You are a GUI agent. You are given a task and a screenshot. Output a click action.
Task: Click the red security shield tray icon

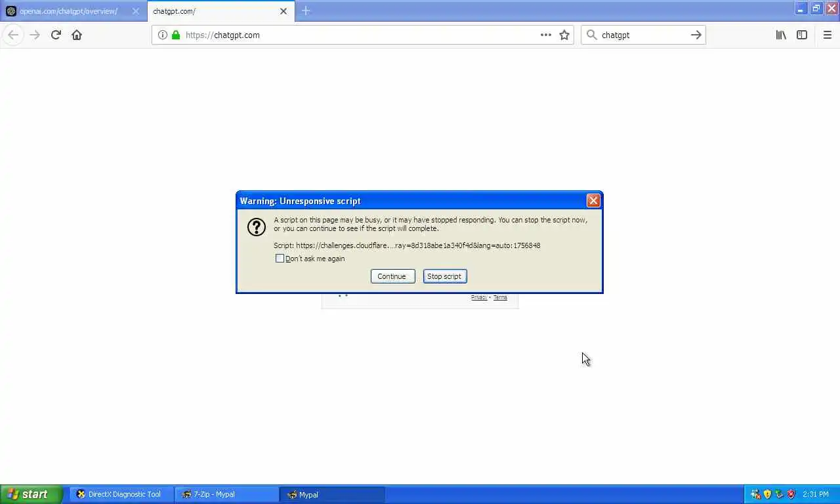point(791,494)
